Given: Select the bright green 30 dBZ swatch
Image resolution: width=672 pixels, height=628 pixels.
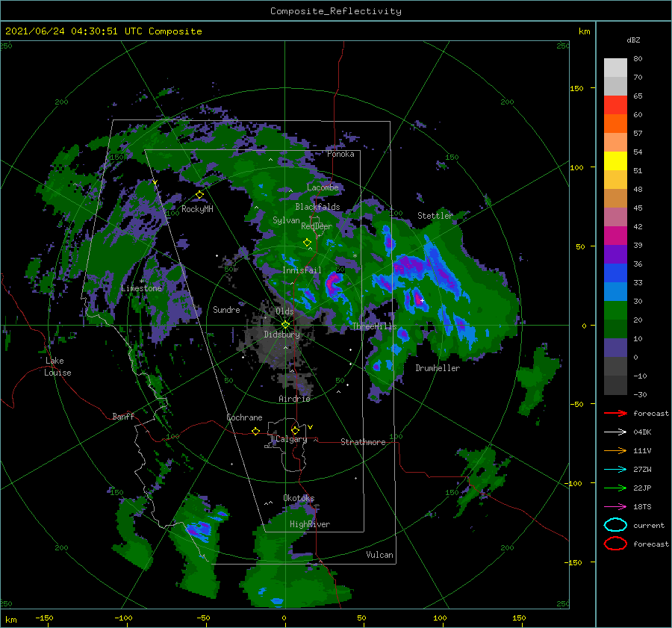Looking at the screenshot, I should pyautogui.click(x=615, y=311).
